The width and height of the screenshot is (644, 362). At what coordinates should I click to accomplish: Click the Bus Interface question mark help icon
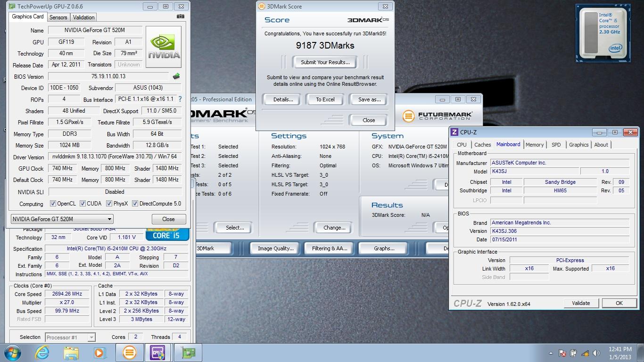[180, 99]
